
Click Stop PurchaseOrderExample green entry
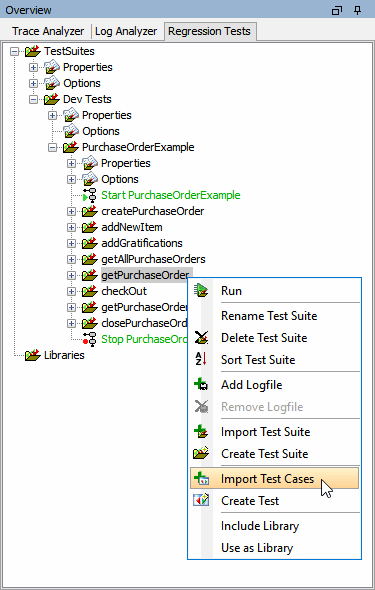pos(144,339)
